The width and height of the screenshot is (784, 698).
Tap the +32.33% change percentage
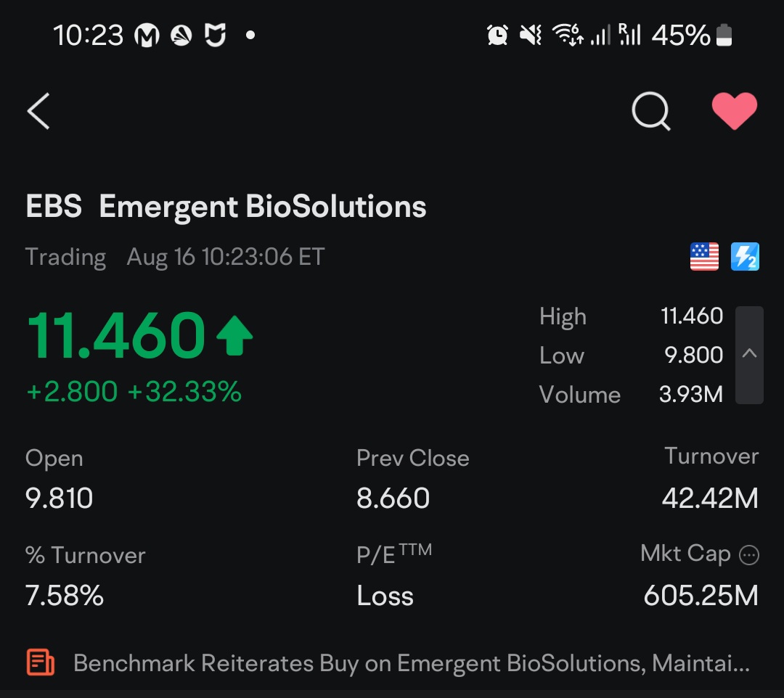(x=184, y=392)
